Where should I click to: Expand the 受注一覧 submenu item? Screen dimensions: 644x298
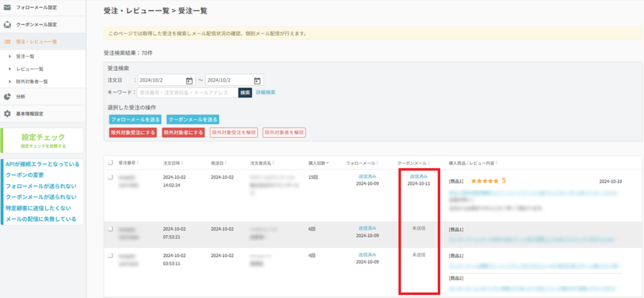point(25,57)
